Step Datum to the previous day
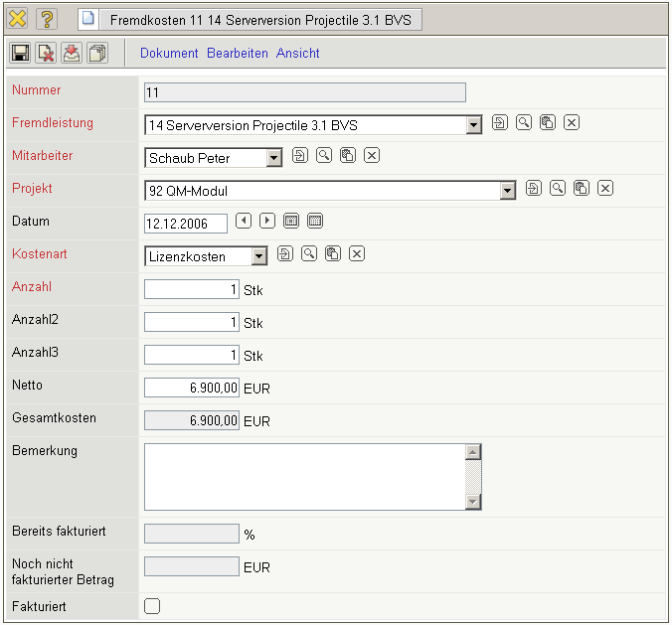 coord(244,221)
